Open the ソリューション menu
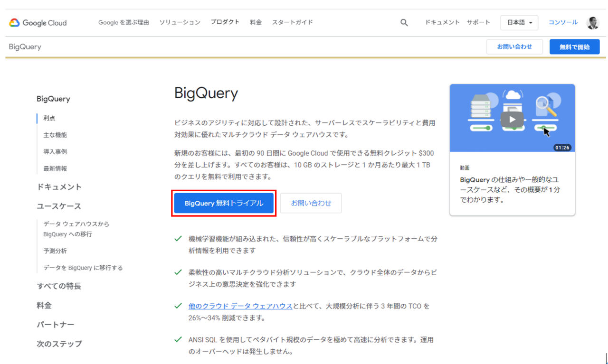 pyautogui.click(x=180, y=22)
